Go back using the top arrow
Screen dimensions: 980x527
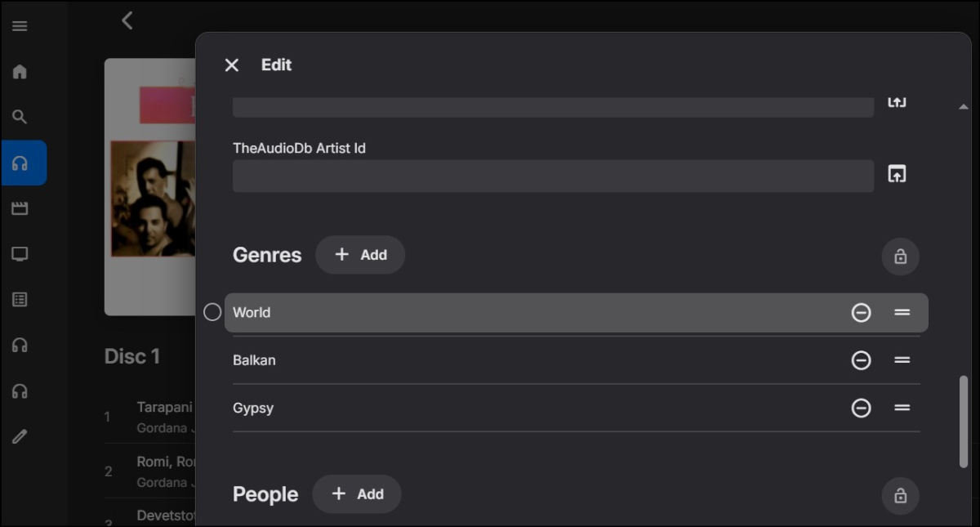pos(127,21)
